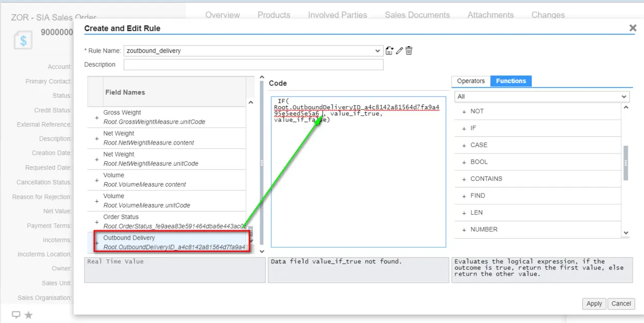The width and height of the screenshot is (644, 323).
Task: Click into the Description input field
Action: coord(253,64)
